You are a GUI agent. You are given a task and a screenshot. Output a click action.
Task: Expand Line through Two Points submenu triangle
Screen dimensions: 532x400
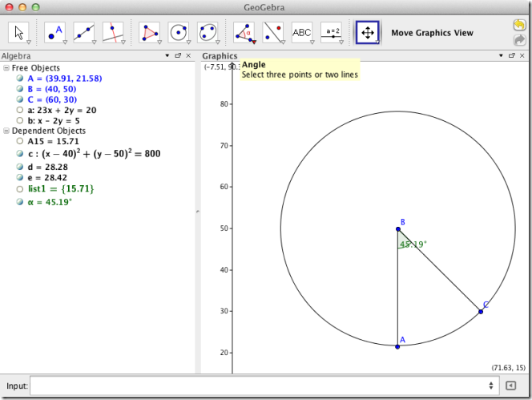pos(95,42)
